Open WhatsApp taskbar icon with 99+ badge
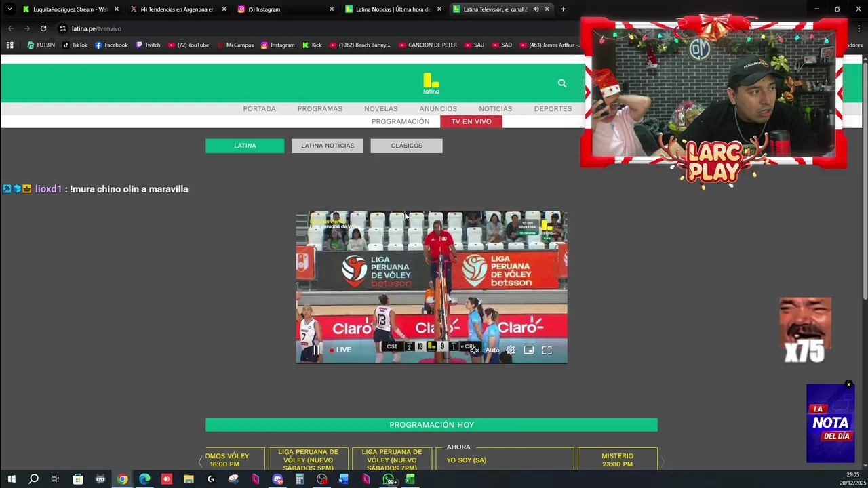This screenshot has height=488, width=868. pyautogui.click(x=390, y=479)
